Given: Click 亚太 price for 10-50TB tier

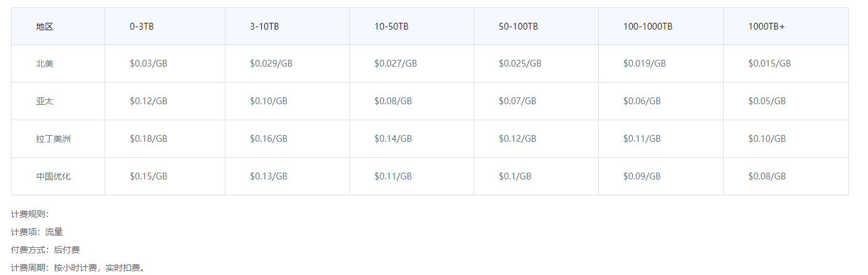Looking at the screenshot, I should click(x=393, y=101).
